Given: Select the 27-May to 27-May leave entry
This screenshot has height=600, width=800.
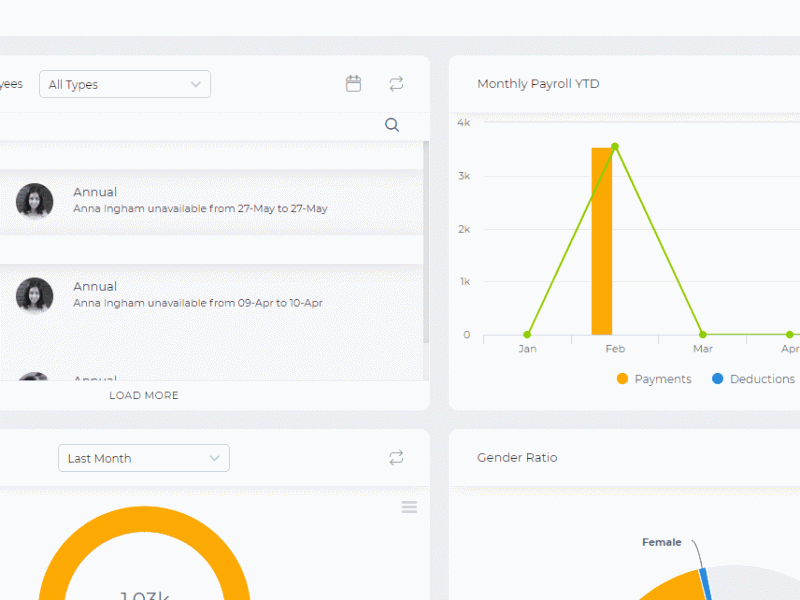Looking at the screenshot, I should (x=211, y=201).
